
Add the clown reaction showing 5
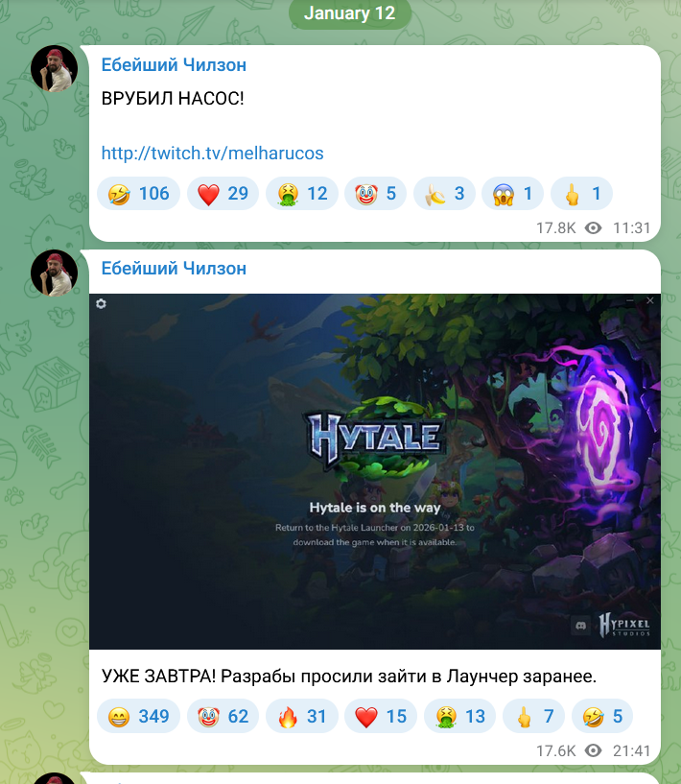click(x=375, y=194)
